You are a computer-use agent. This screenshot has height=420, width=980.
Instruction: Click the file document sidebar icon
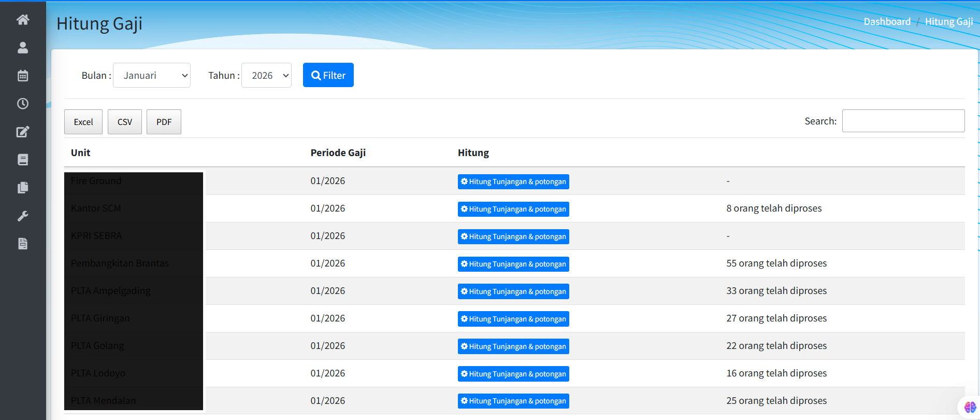23,244
